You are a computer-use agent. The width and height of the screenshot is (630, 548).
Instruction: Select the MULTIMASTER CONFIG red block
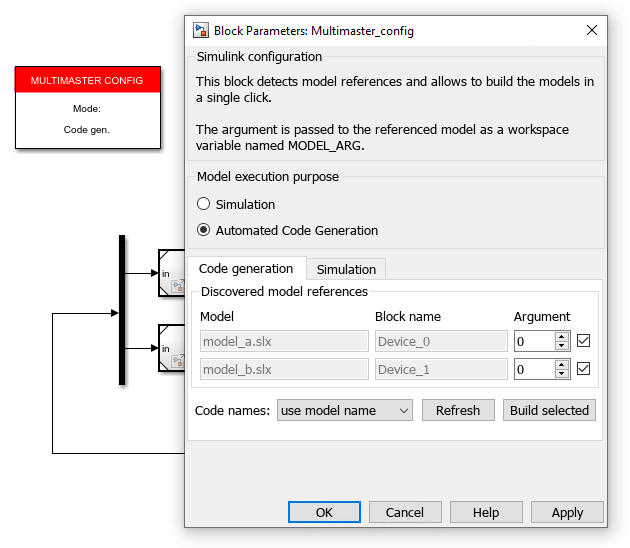point(88,108)
